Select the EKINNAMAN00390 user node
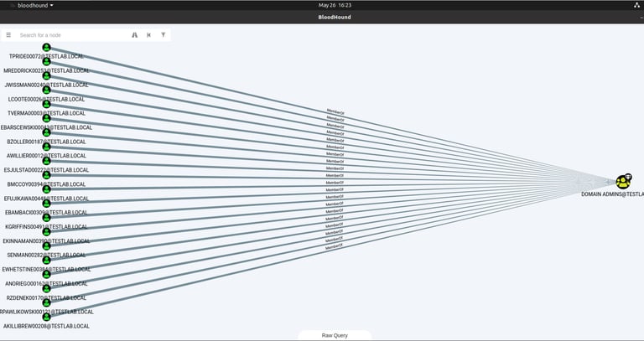Image resolution: width=644 pixels, height=341 pixels. [46, 232]
